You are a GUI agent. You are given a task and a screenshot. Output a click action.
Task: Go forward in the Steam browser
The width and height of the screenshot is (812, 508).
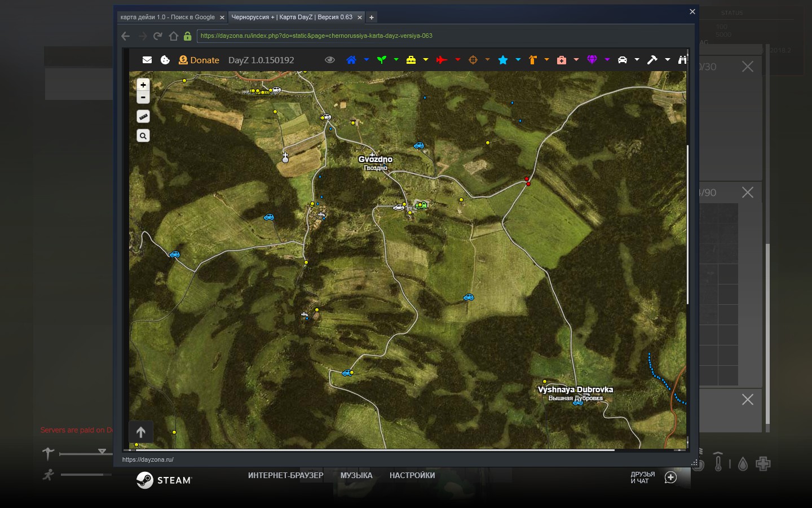pyautogui.click(x=142, y=36)
